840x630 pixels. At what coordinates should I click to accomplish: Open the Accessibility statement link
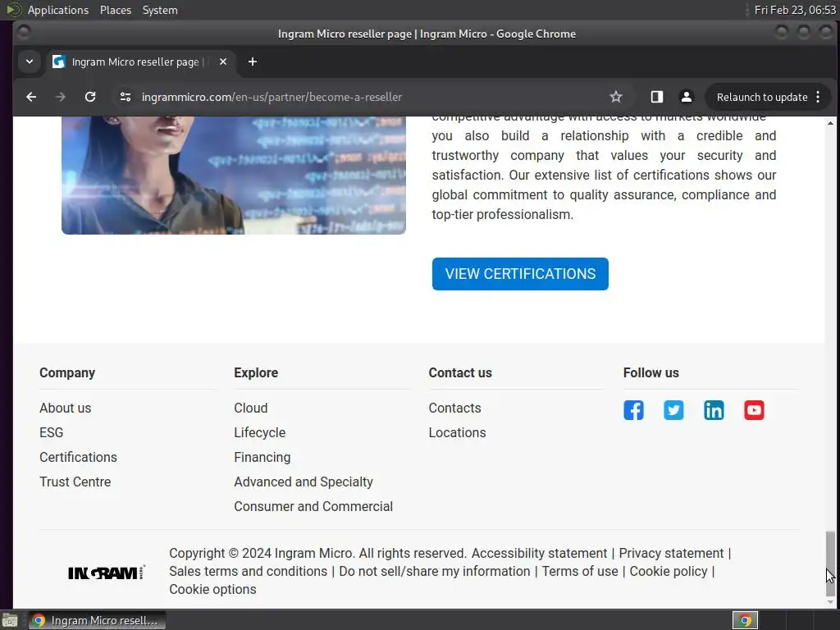point(539,554)
